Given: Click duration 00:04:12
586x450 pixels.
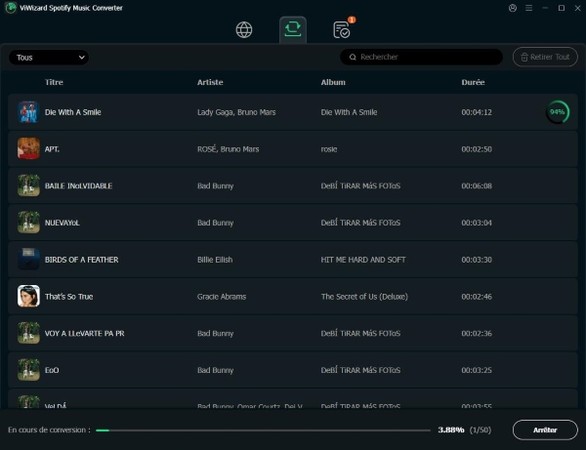Looking at the screenshot, I should [x=476, y=112].
